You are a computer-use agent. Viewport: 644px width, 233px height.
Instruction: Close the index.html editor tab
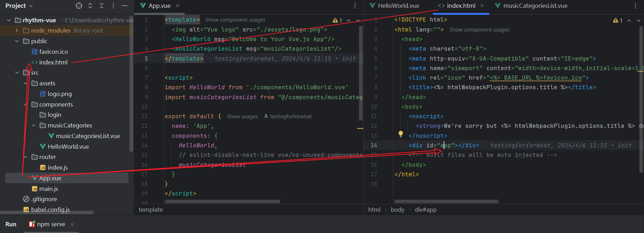point(482,6)
